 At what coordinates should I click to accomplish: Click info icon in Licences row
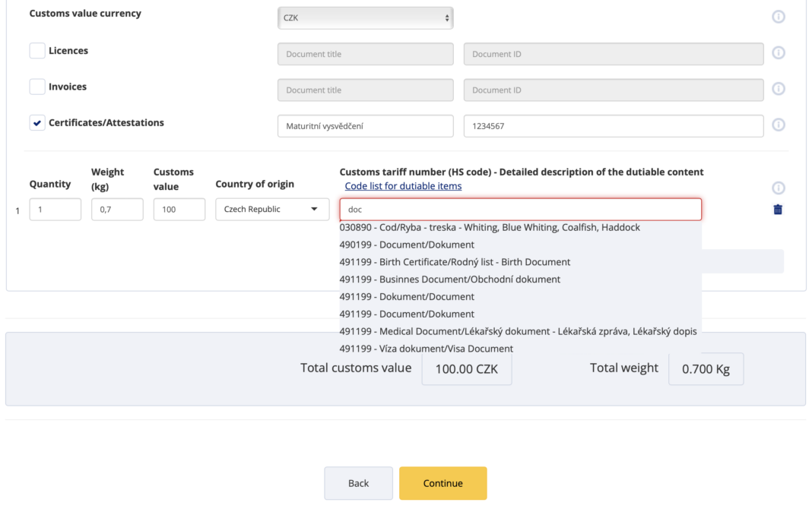[x=778, y=53]
